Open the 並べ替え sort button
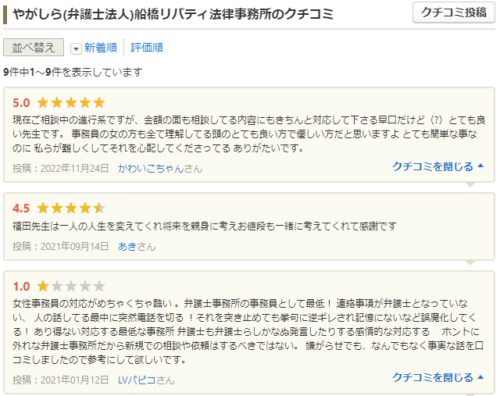The height and width of the screenshot is (396, 500). [x=33, y=47]
